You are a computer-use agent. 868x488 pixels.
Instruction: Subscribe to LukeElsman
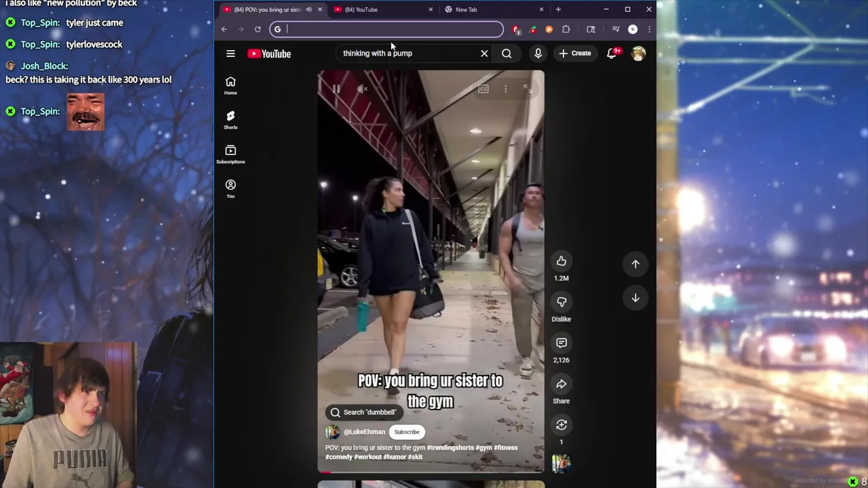(407, 432)
